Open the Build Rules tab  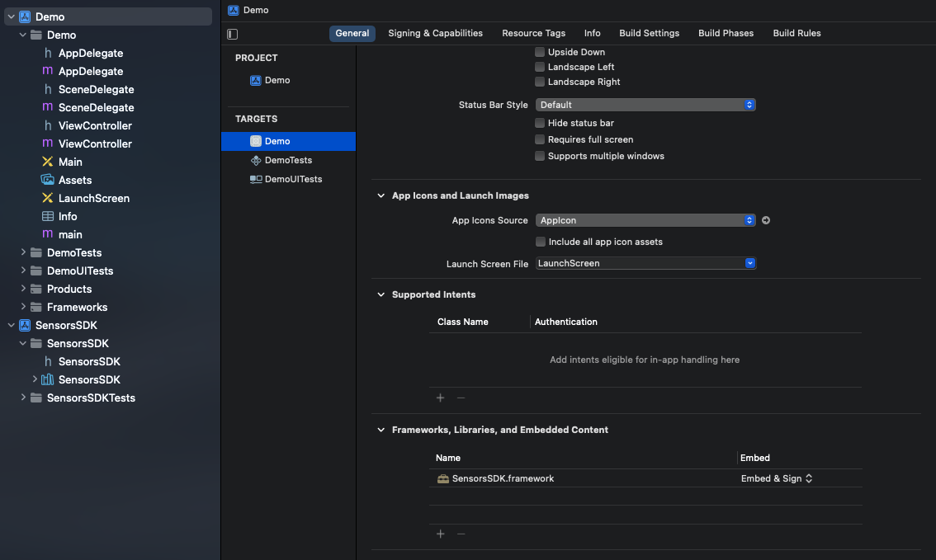coord(797,33)
